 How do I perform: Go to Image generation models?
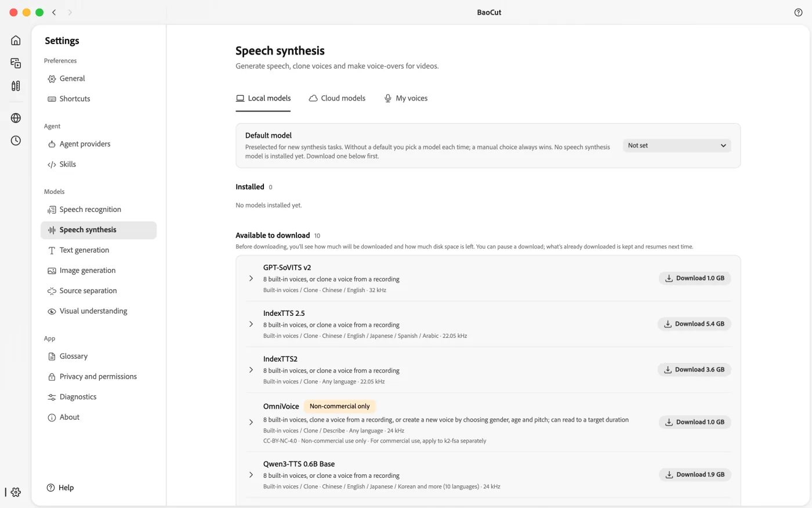pyautogui.click(x=99, y=271)
